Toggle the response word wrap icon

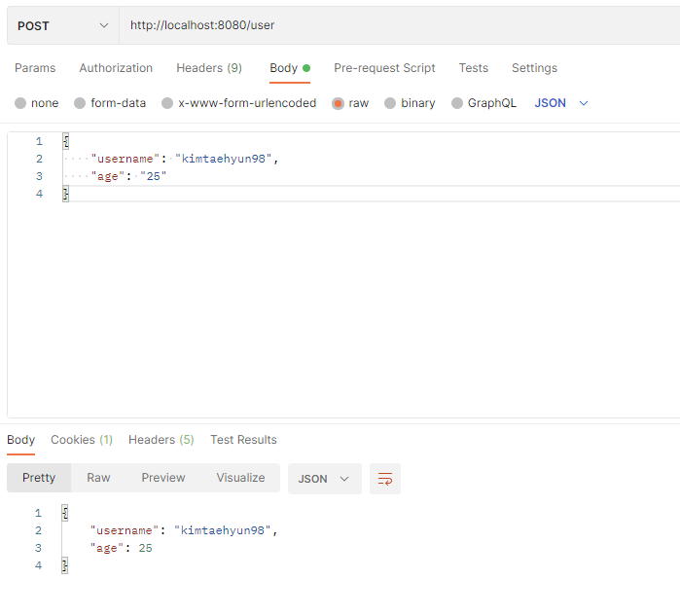[x=384, y=479]
